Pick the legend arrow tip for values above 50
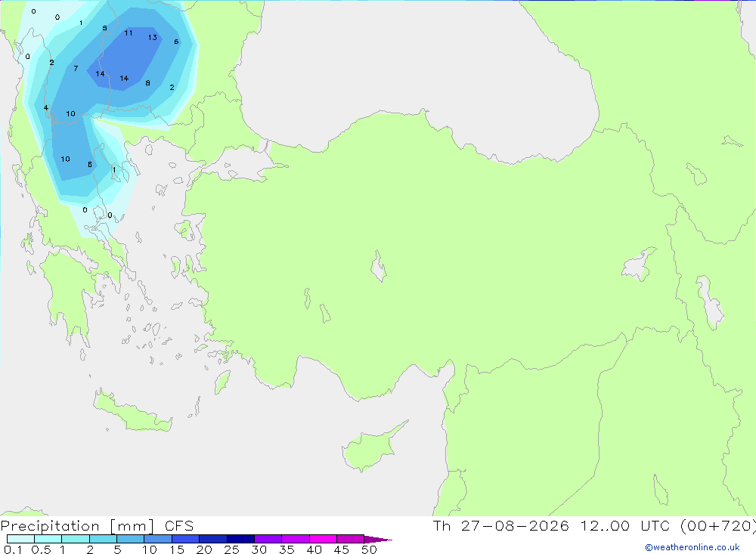This screenshot has height=554, width=756. tap(378, 539)
